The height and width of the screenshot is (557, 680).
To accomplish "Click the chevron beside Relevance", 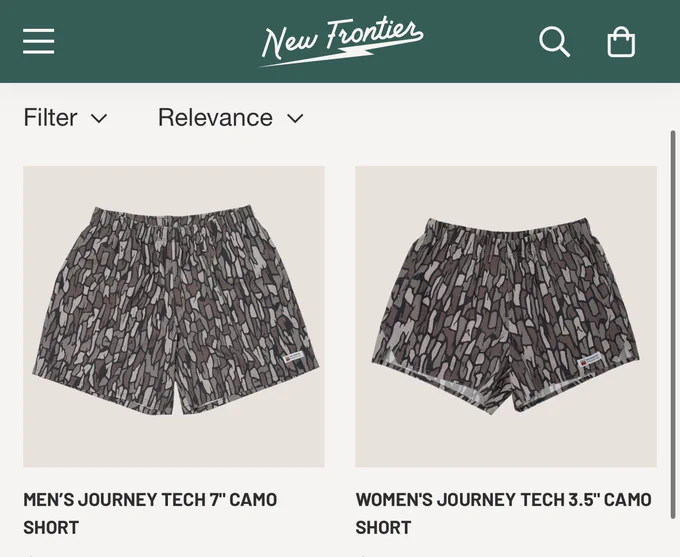I will pyautogui.click(x=295, y=118).
